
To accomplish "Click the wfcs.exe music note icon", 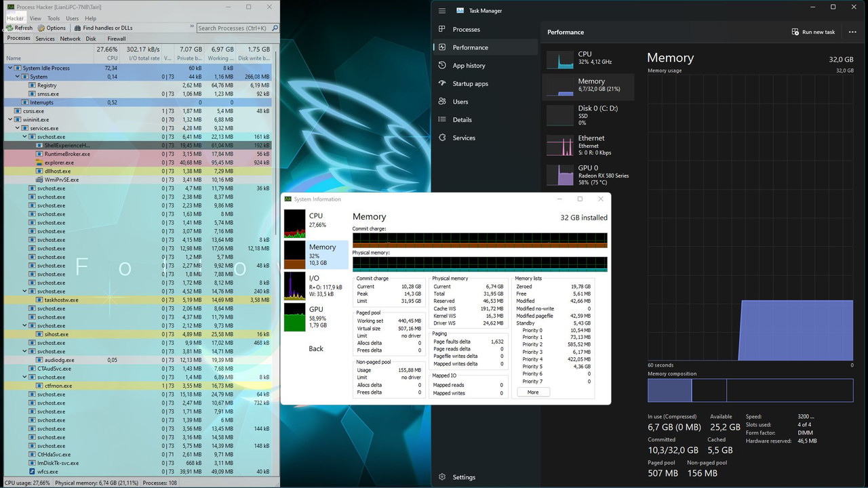I will pyautogui.click(x=32, y=472).
